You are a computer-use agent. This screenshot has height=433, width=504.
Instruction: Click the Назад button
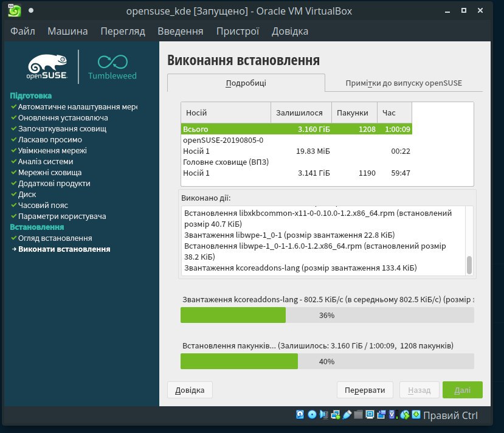(419, 390)
